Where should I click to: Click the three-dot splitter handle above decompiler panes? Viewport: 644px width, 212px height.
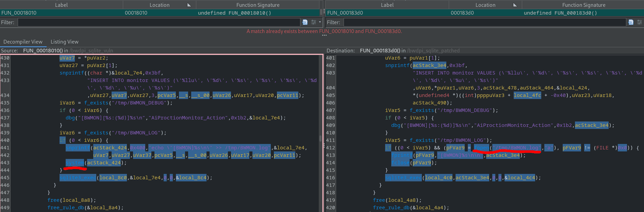point(324,35)
